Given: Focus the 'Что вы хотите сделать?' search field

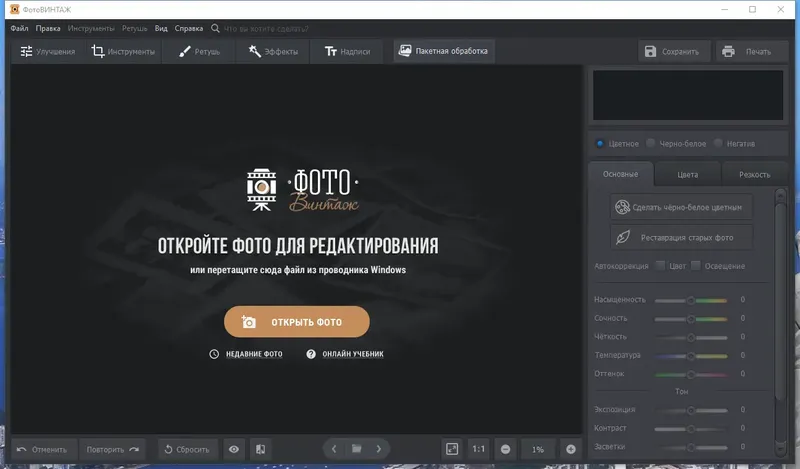Looking at the screenshot, I should click(266, 29).
